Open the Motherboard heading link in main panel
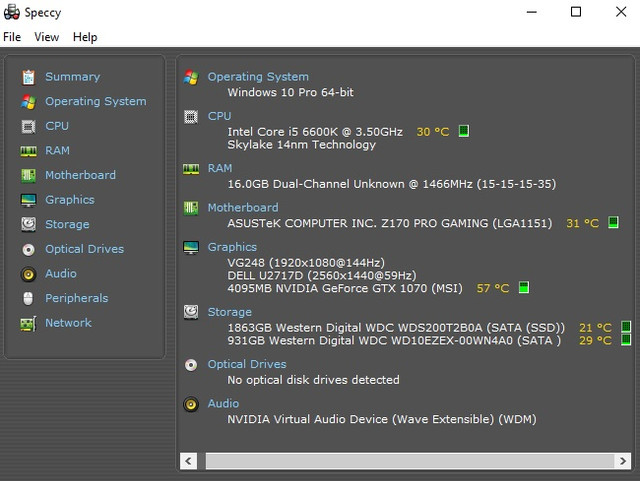The image size is (640, 481). point(243,207)
